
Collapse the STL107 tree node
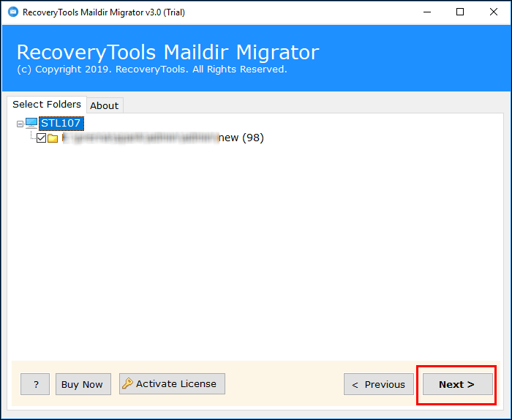click(x=20, y=124)
